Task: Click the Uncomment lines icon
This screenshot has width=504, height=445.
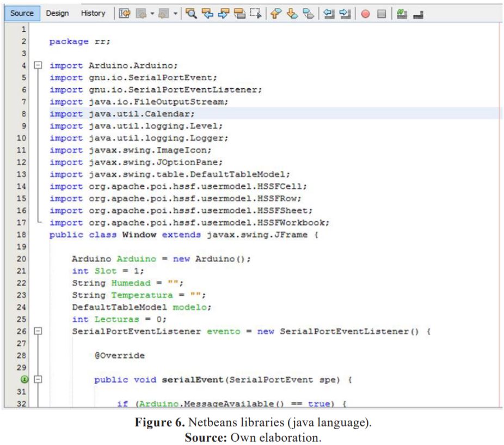Action: click(x=418, y=14)
